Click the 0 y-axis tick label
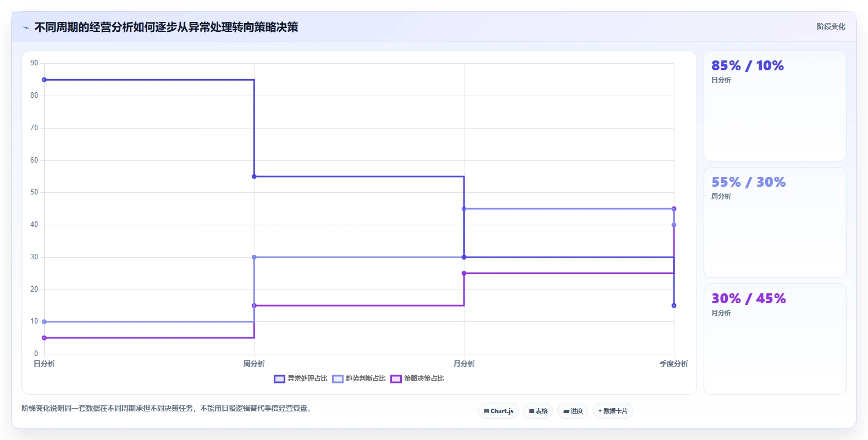This screenshot has height=440, width=868. [x=36, y=354]
